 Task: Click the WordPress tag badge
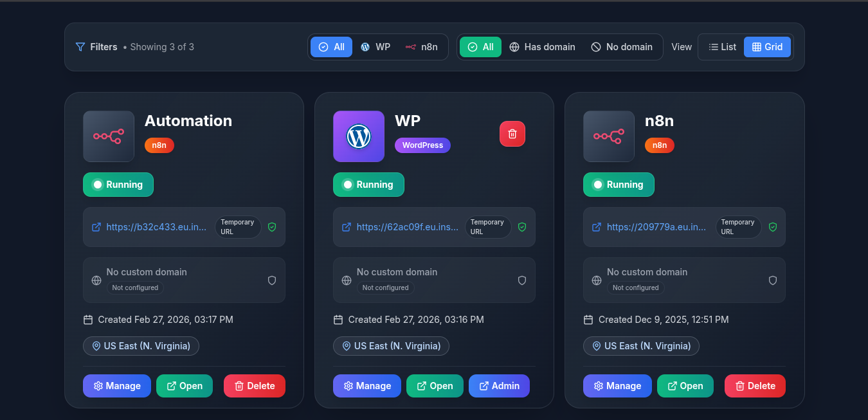point(422,145)
